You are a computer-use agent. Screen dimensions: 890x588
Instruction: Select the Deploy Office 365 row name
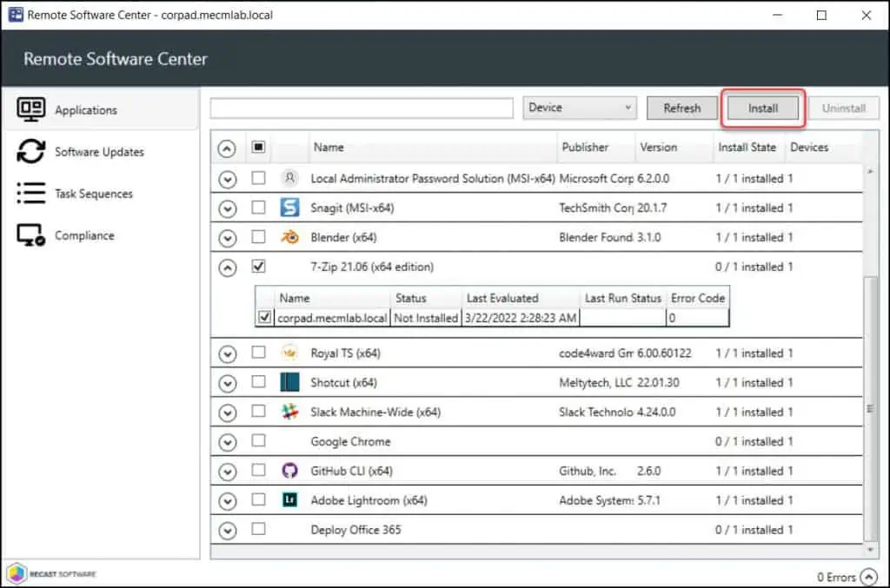[x=355, y=530]
